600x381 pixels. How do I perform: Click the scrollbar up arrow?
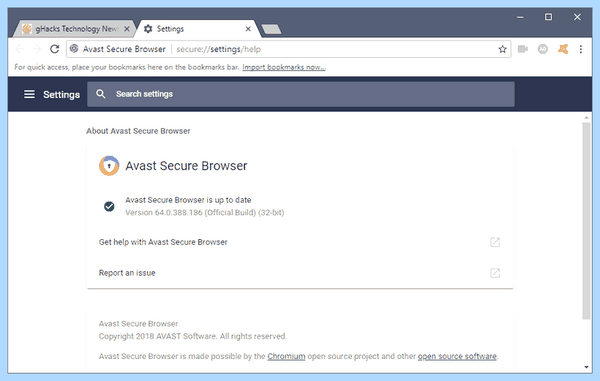[x=586, y=117]
